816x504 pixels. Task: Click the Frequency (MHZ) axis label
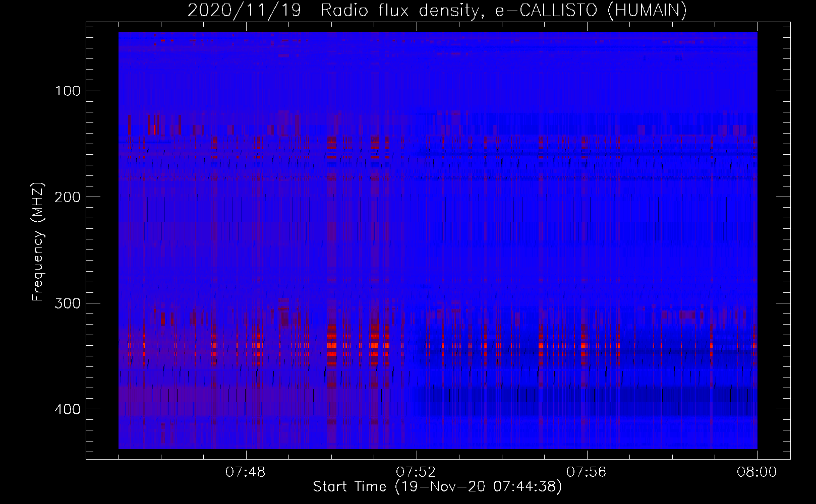coord(38,241)
